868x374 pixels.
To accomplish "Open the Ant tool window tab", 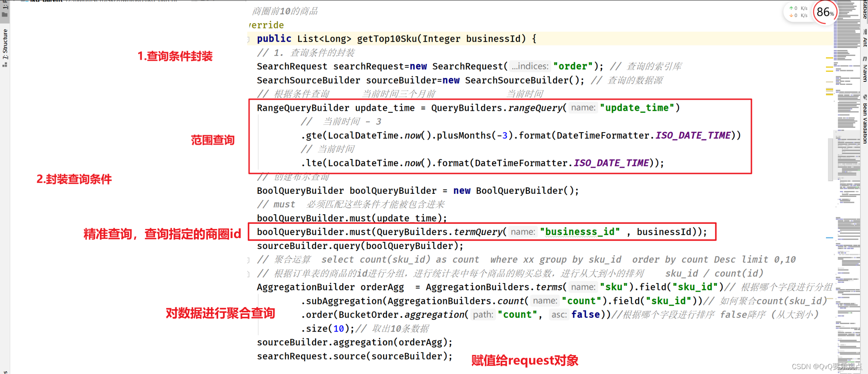I will coord(865,38).
